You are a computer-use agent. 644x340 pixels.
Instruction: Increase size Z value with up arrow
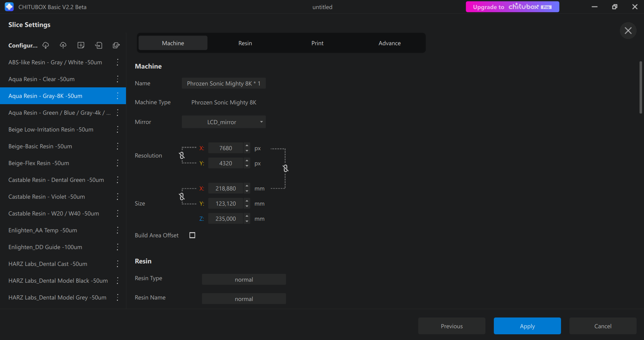pos(247,216)
